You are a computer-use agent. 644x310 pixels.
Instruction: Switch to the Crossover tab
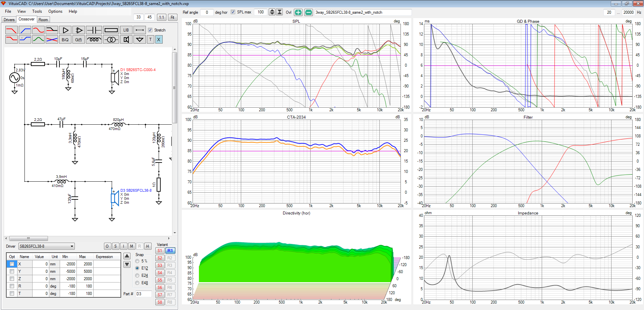pos(26,19)
